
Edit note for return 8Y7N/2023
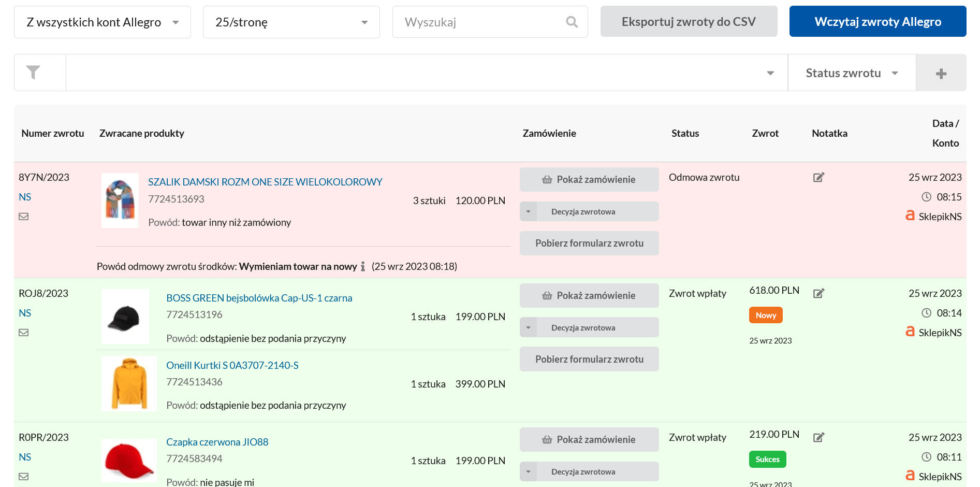click(818, 178)
